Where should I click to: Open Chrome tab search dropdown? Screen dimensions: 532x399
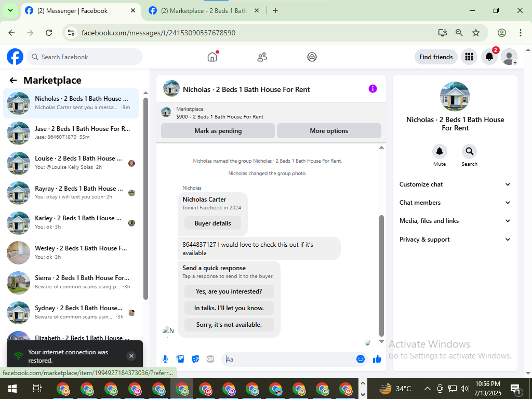pyautogui.click(x=10, y=10)
